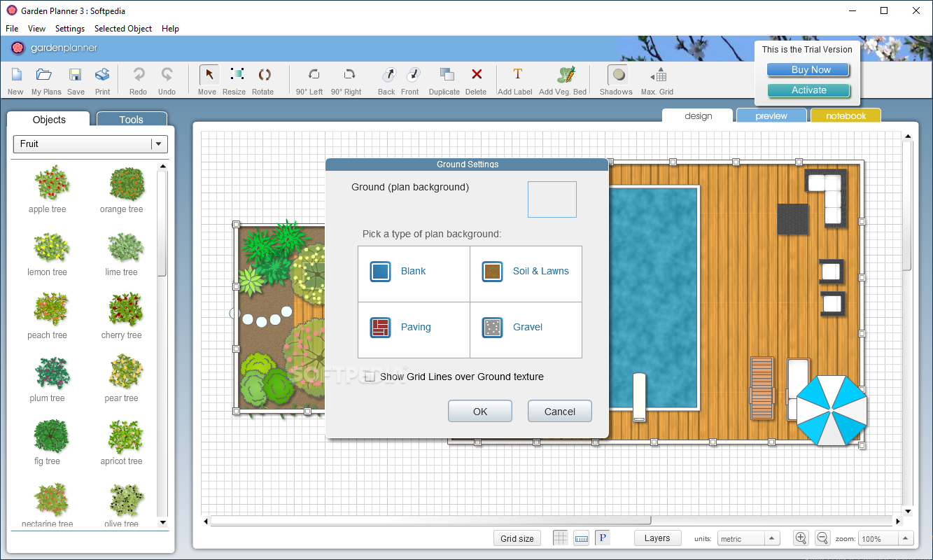Click the Undo arrow icon
933x560 pixels.
[167, 74]
